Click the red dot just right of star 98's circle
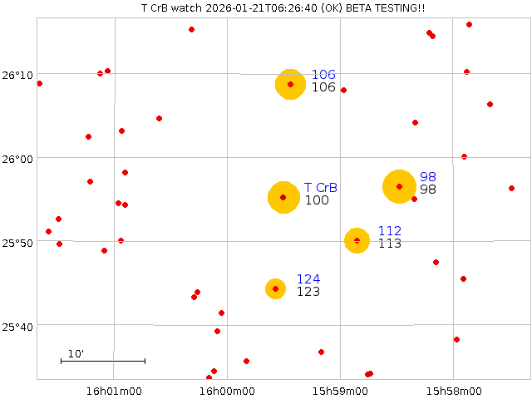The image size is (532, 399). [414, 199]
